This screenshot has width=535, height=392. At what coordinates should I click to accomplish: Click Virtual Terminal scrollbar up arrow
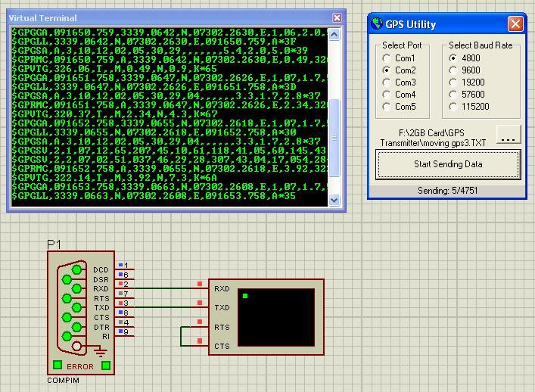click(334, 35)
